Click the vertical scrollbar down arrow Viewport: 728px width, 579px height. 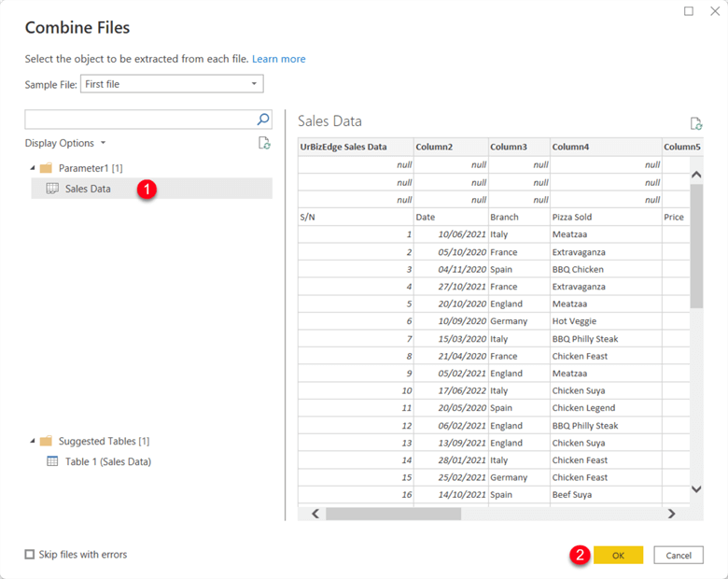click(695, 489)
